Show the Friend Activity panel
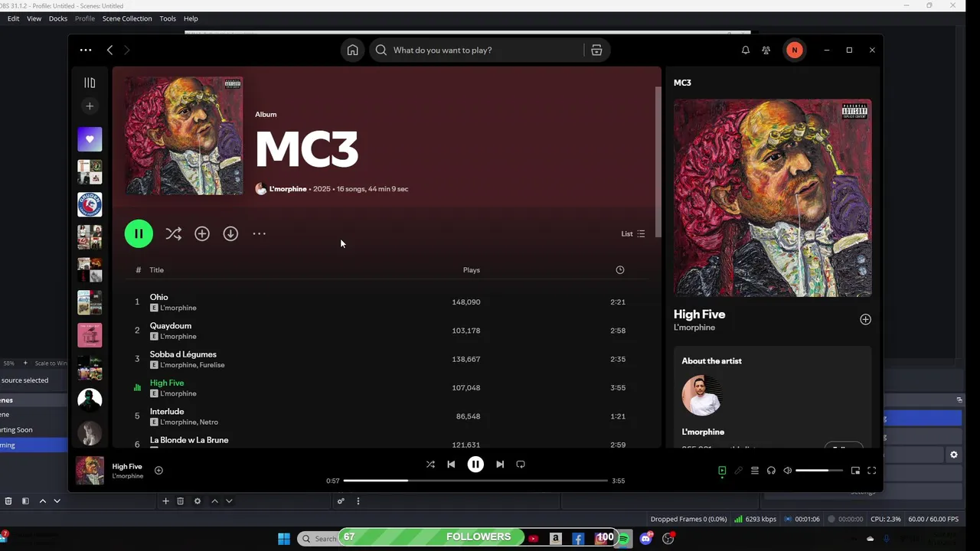This screenshot has width=980, height=551. [x=766, y=50]
